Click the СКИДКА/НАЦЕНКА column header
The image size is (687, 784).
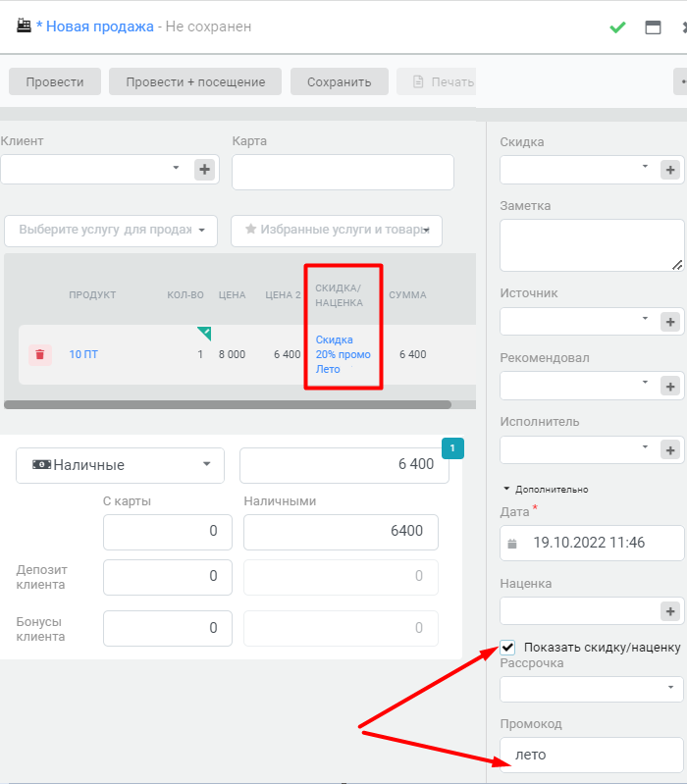(339, 295)
